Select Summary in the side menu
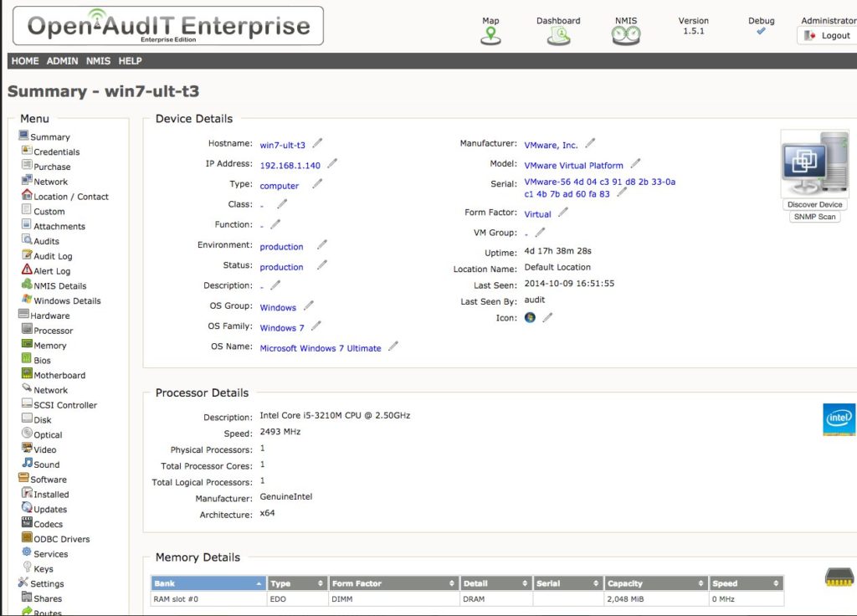The height and width of the screenshot is (616, 857). (49, 136)
